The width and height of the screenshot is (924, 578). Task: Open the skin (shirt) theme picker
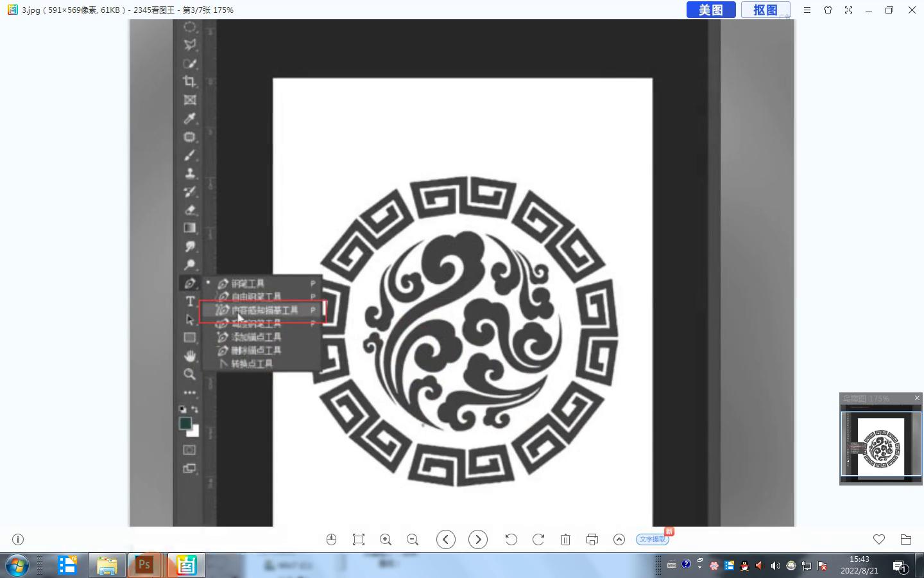tap(828, 10)
